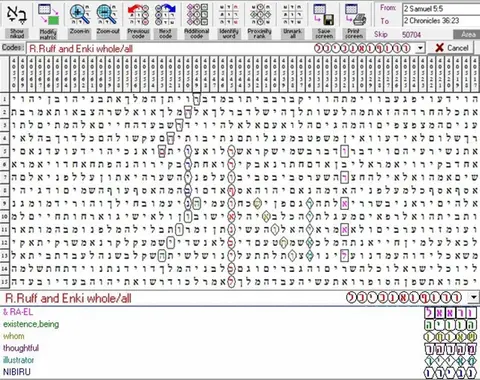Click the lower 'R.Ruff and Enki whole/all' title
Screen dimensions: 480x380
click(x=68, y=298)
